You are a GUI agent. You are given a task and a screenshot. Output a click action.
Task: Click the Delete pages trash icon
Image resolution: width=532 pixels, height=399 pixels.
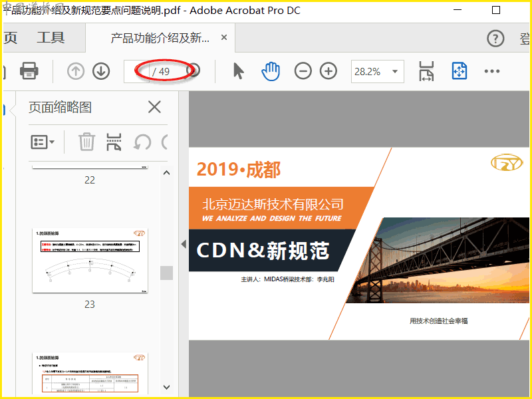[x=87, y=142]
